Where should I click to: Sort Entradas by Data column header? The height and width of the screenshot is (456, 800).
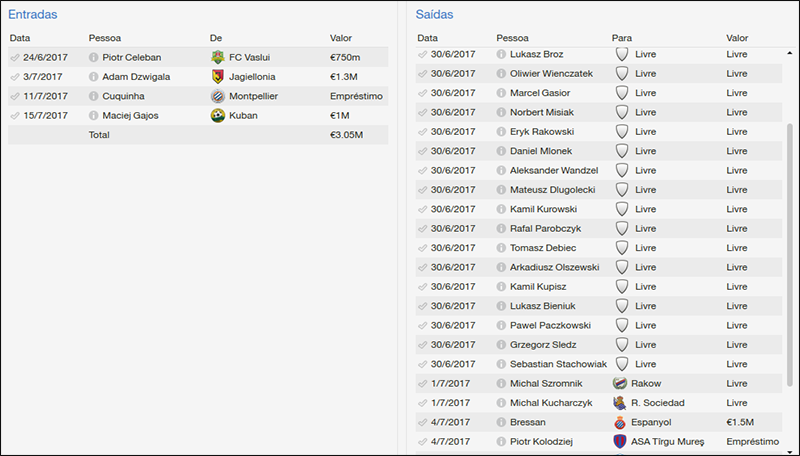pyautogui.click(x=20, y=38)
